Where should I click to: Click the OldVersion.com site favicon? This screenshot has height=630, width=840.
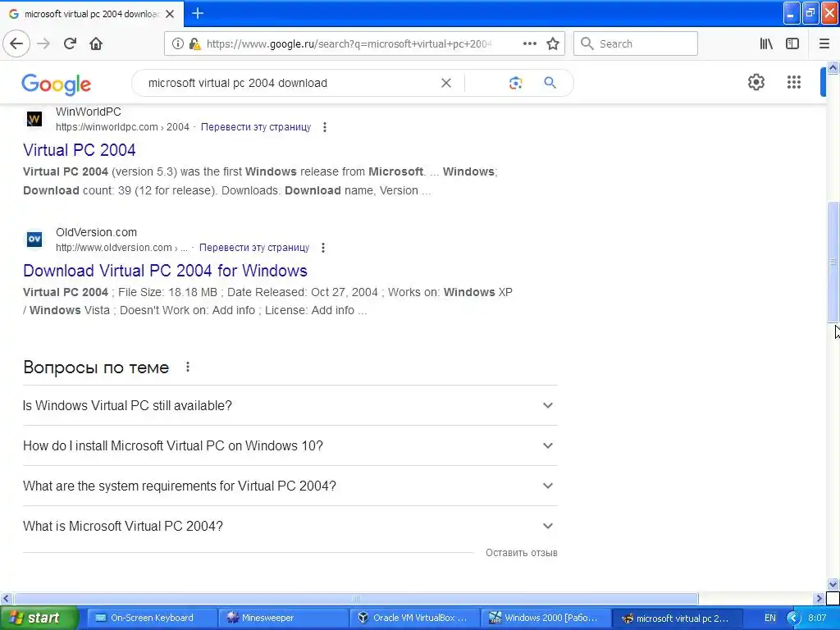(x=34, y=239)
